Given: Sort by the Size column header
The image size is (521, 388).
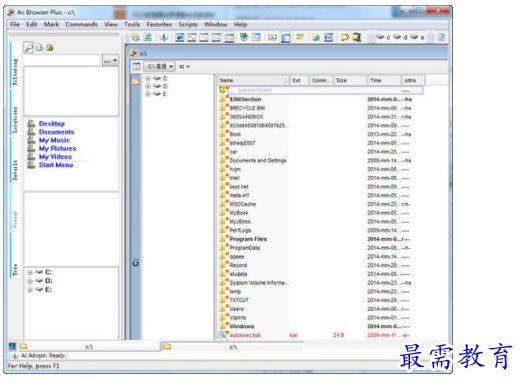Looking at the screenshot, I should coord(350,81).
